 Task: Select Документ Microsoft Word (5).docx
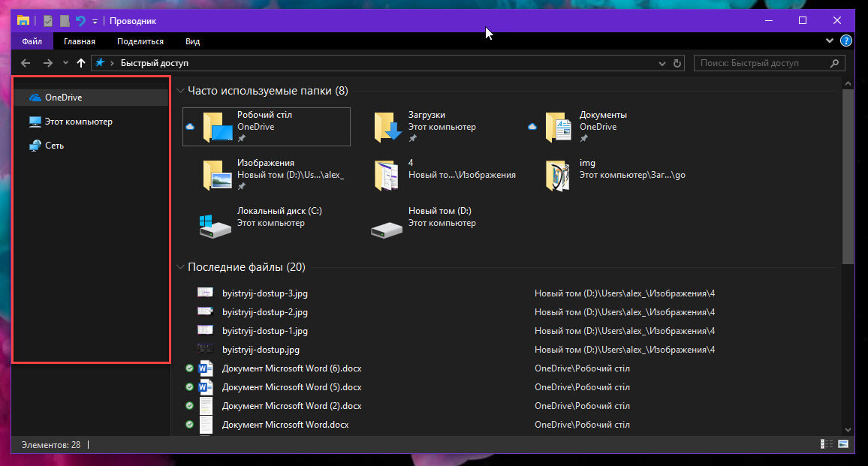292,387
